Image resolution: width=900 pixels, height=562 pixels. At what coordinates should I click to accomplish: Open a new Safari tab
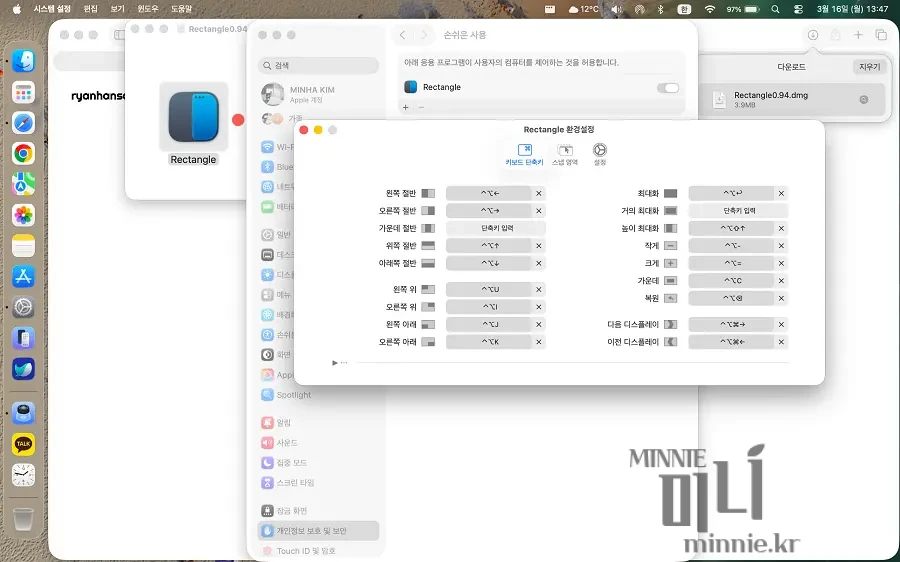tap(858, 35)
